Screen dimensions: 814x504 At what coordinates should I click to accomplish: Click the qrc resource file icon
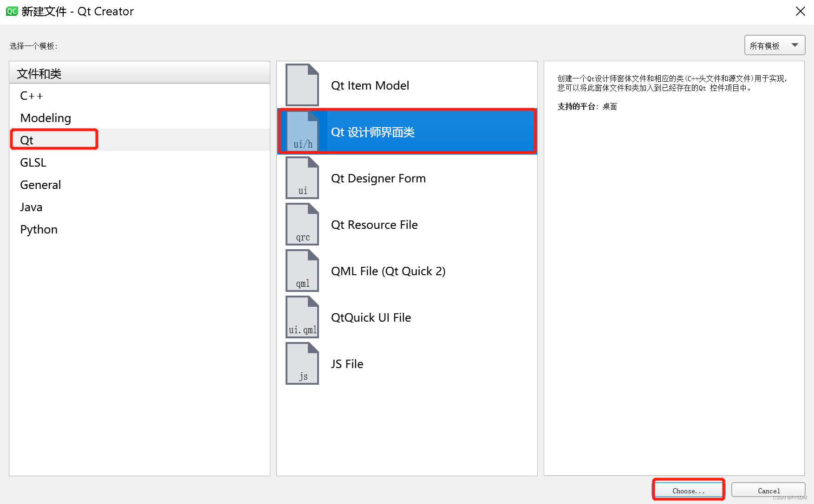click(x=302, y=224)
